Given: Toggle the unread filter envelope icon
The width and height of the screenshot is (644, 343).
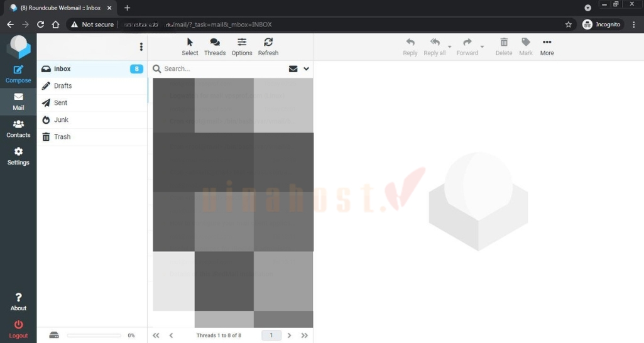Looking at the screenshot, I should pos(293,68).
